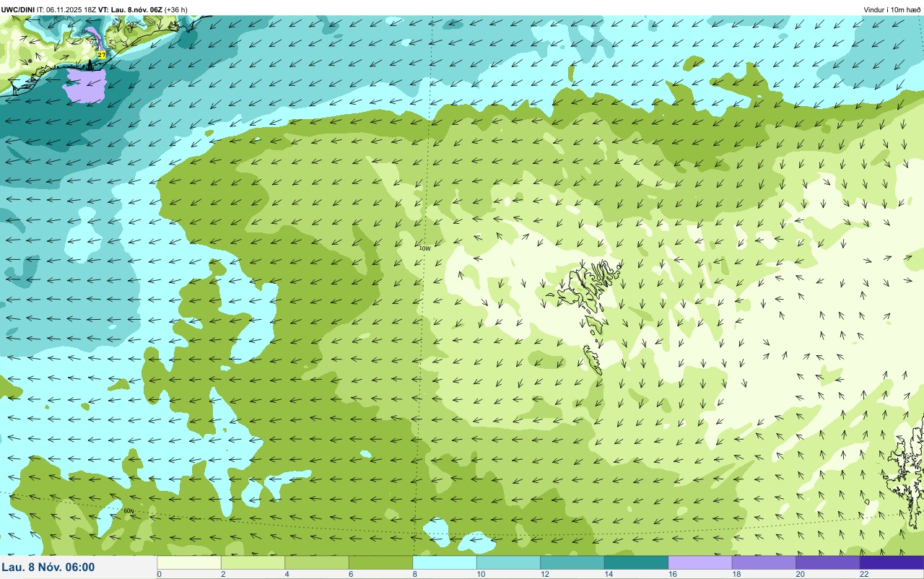This screenshot has height=579, width=924.
Task: Click the "UWC/DINI IT: 06.11.2025 18Z" header text
Action: click(x=49, y=9)
